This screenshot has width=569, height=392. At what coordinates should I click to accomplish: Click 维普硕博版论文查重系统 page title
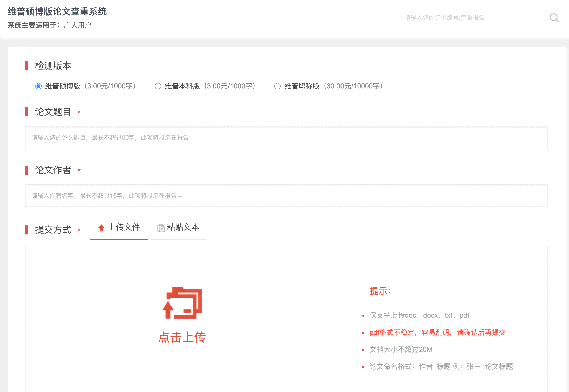(x=57, y=12)
